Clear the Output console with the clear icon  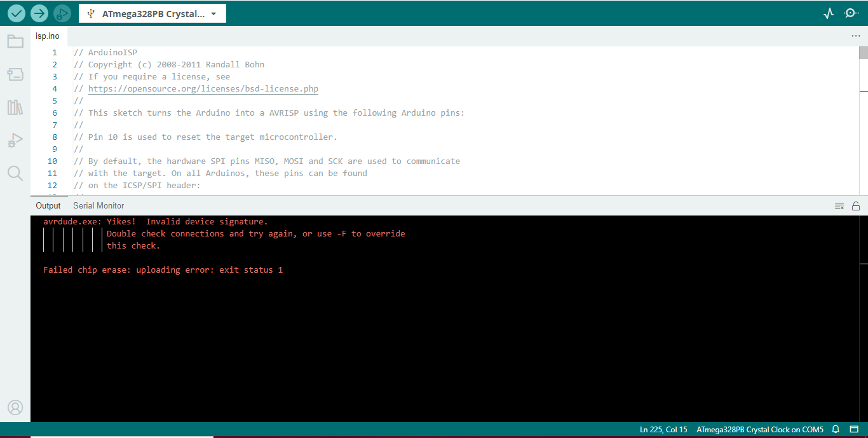pos(839,205)
